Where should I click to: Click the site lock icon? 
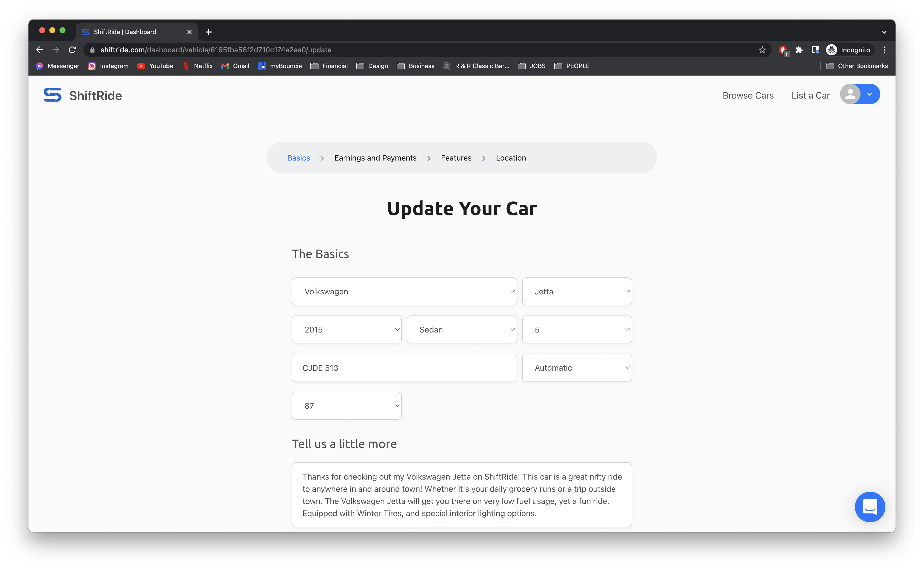(x=92, y=50)
